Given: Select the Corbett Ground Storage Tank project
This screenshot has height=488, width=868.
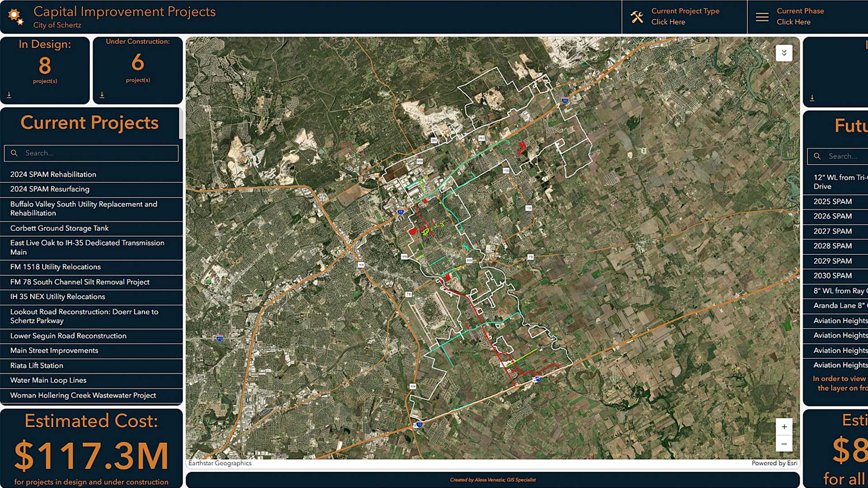Looking at the screenshot, I should coord(59,228).
